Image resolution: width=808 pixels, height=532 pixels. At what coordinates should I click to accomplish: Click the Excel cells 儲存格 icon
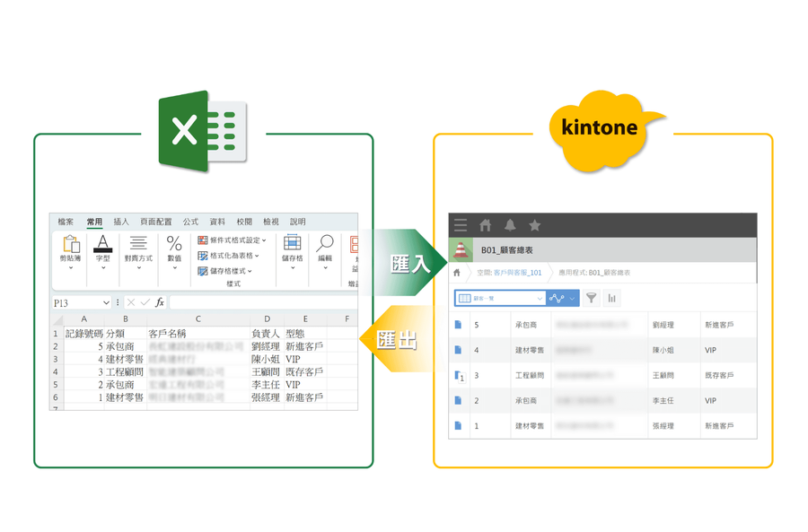coord(292,242)
